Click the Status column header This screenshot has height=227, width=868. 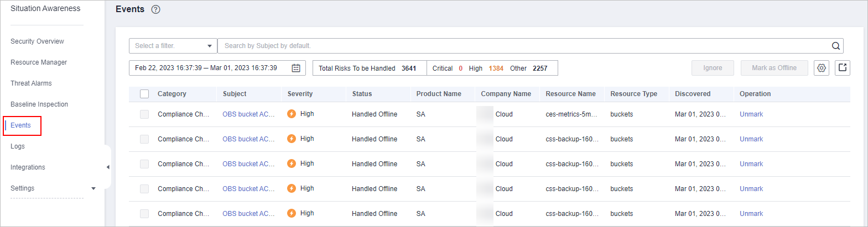[362, 94]
